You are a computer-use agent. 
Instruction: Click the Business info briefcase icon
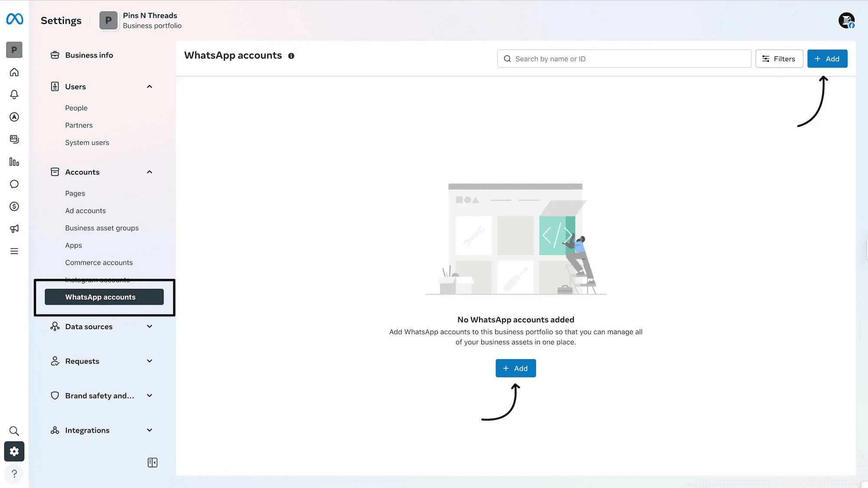(x=55, y=55)
